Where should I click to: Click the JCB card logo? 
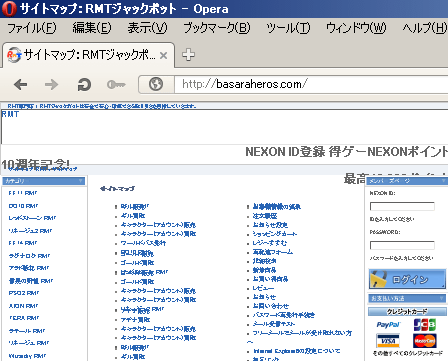[x=425, y=325]
